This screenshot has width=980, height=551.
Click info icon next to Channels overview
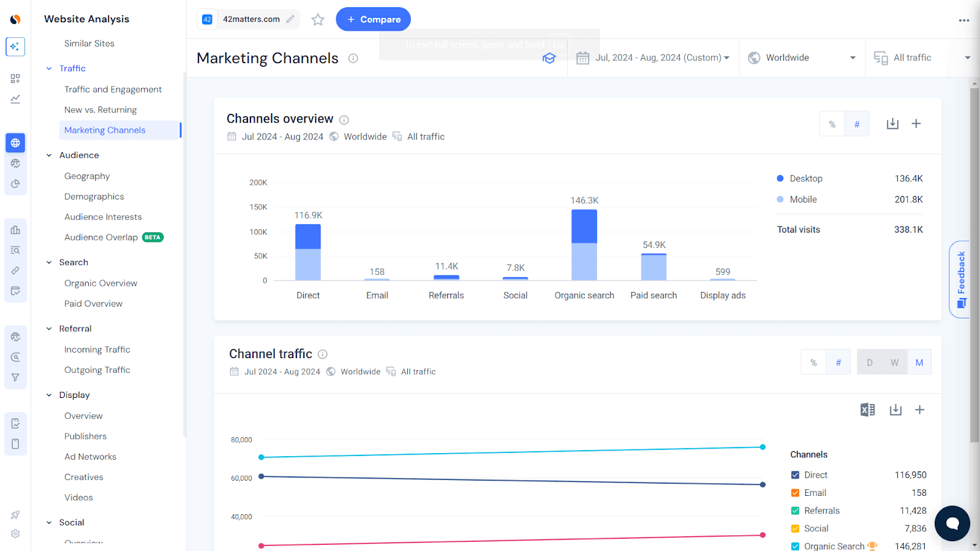[344, 120]
